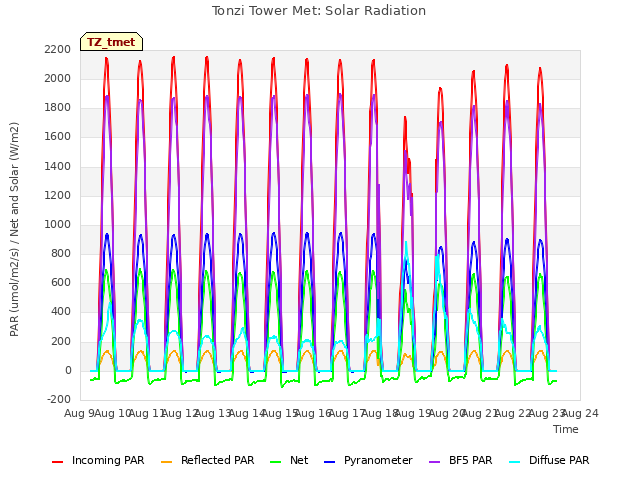
Task: Click the Aug 24 x-axis tick label
Action: tap(580, 413)
